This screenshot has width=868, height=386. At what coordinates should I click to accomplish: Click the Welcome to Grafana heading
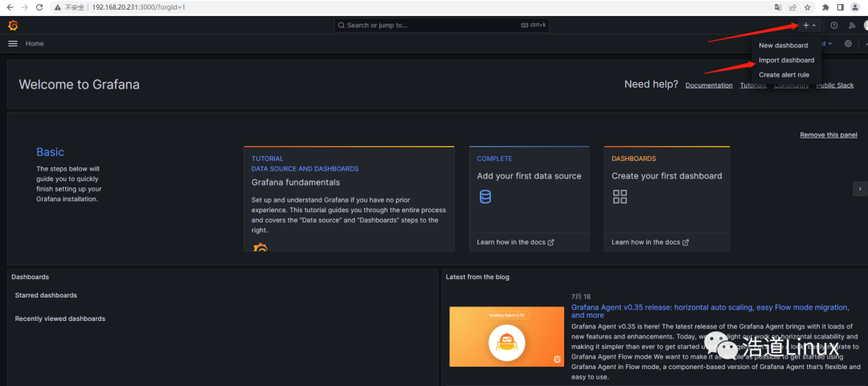79,84
